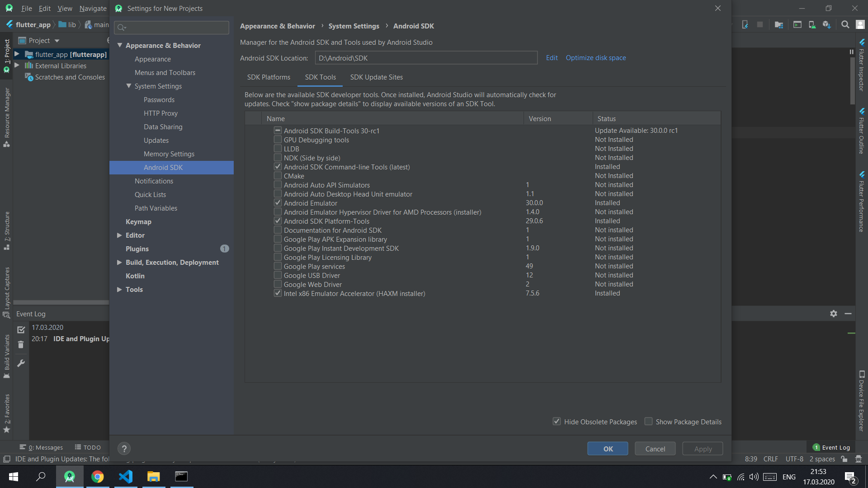Click the SDK Manager download icon

(826, 25)
